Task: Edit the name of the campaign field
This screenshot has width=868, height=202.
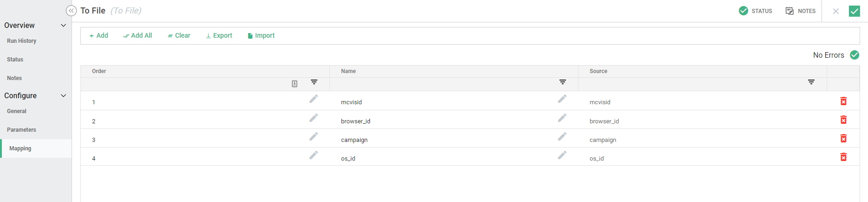Action: coord(562,136)
